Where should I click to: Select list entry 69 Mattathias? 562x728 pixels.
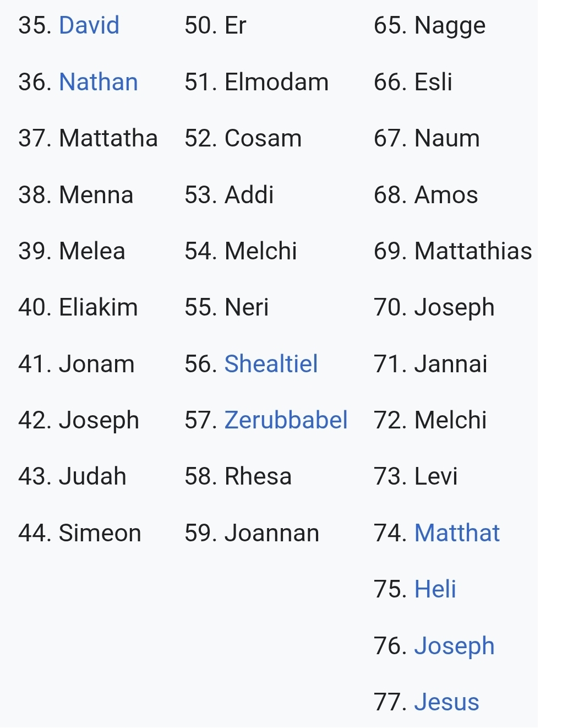click(453, 251)
